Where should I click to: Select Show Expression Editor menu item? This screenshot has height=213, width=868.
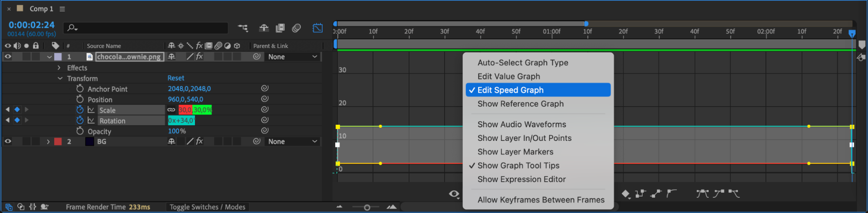521,179
